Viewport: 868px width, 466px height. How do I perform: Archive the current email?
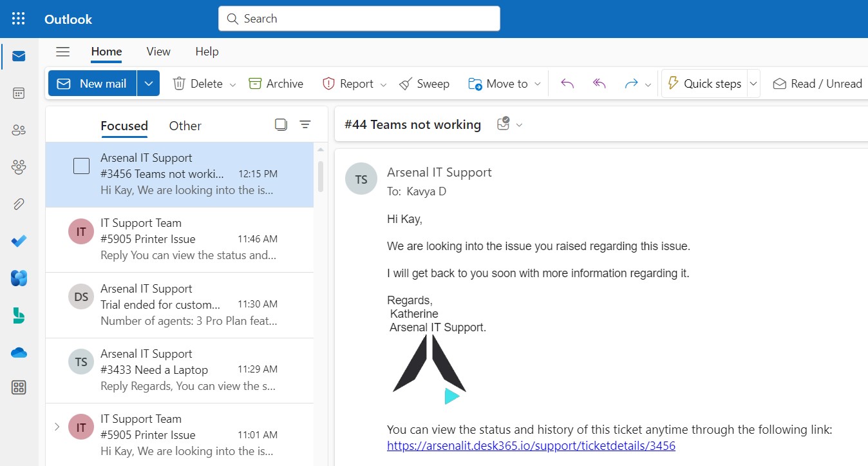pos(276,83)
